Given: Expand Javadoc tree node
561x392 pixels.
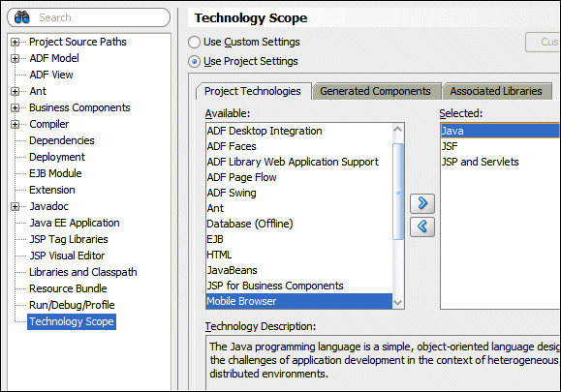Looking at the screenshot, I should pos(16,206).
